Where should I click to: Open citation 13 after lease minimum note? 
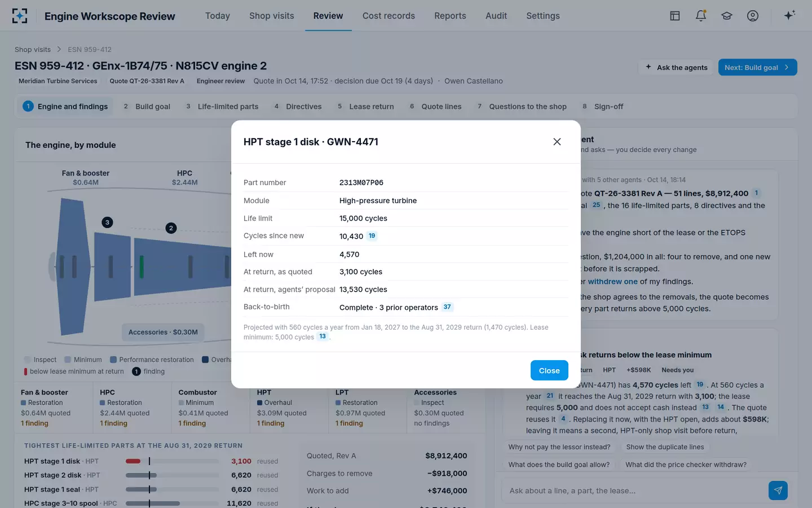(x=323, y=336)
